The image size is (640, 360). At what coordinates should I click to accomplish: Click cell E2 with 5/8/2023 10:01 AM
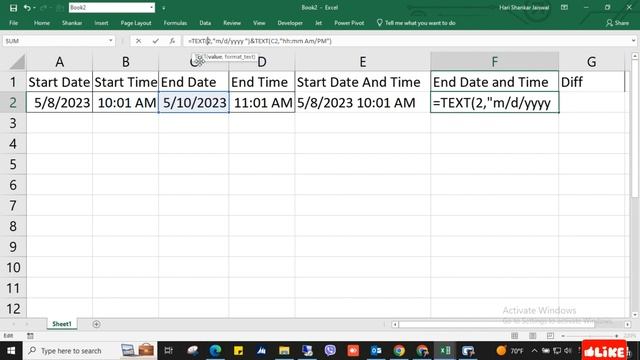tap(362, 102)
